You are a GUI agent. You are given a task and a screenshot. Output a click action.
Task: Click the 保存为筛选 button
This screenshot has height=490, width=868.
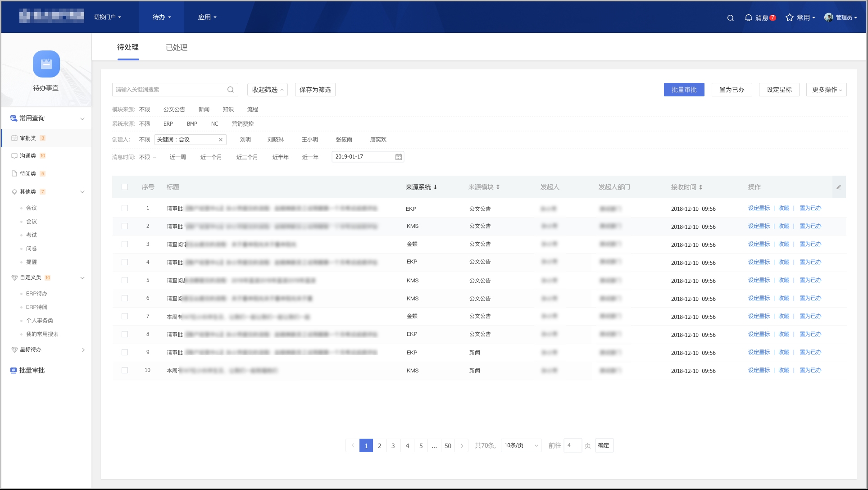tap(315, 89)
